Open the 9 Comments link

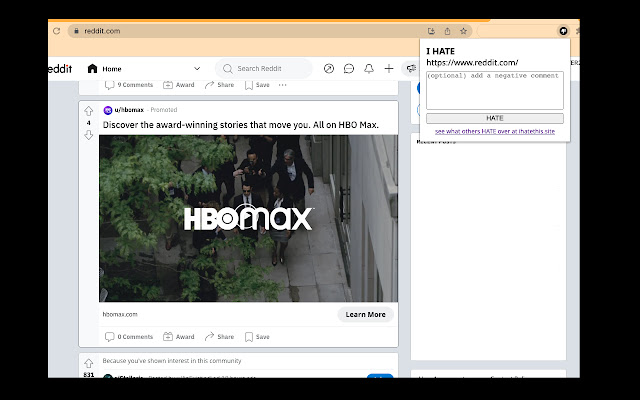(129, 85)
